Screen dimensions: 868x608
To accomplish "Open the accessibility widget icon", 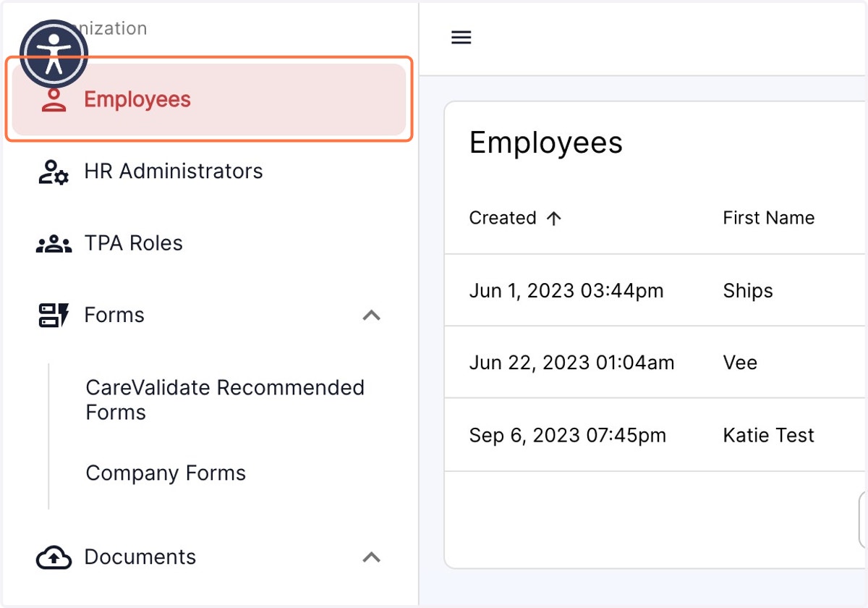I will [54, 54].
